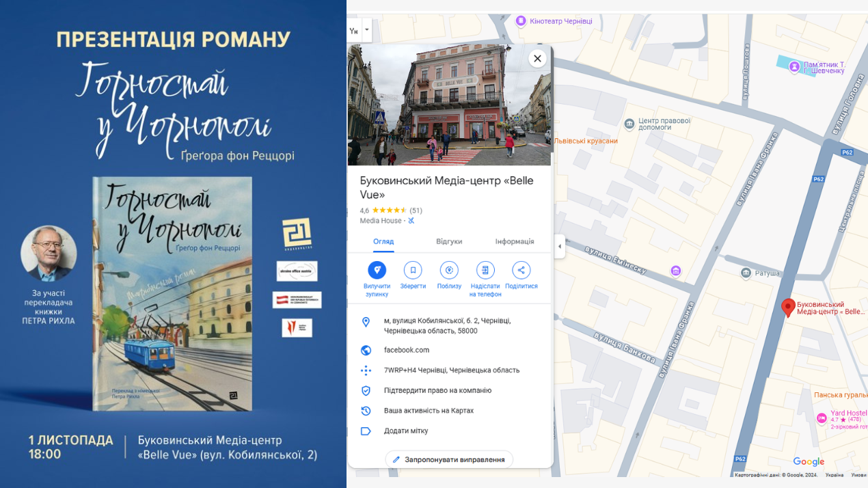This screenshot has width=868, height=488.
Task: Click the ПРЕЗЕНТАЦІЯ РОМАНУ poster heading
Action: 174,39
